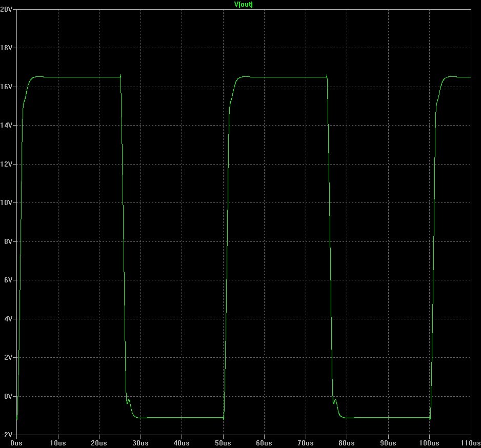Click the 40us time axis label

(182, 443)
